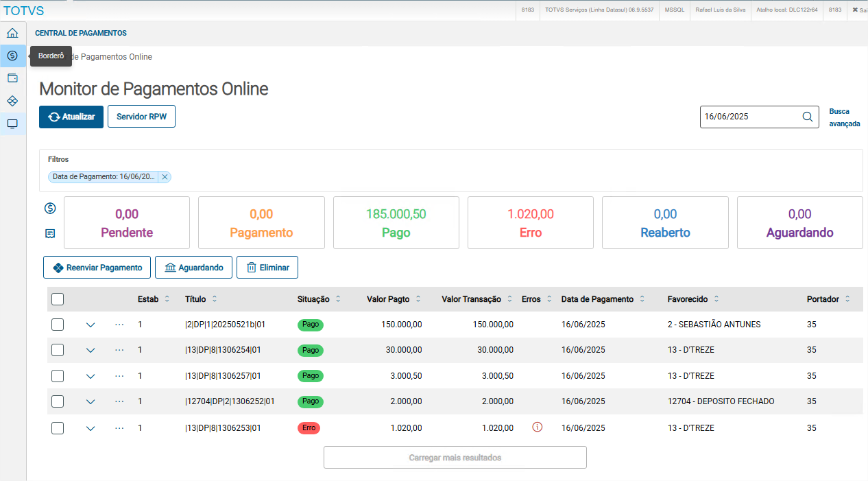
Task: Click the message count view icon
Action: [x=50, y=233]
